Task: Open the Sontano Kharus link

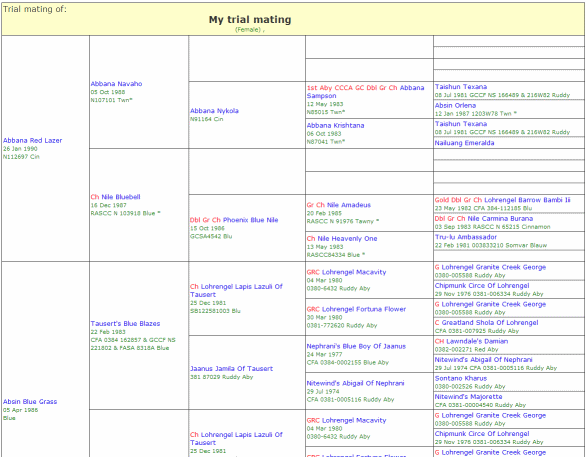Action: pyautogui.click(x=460, y=378)
